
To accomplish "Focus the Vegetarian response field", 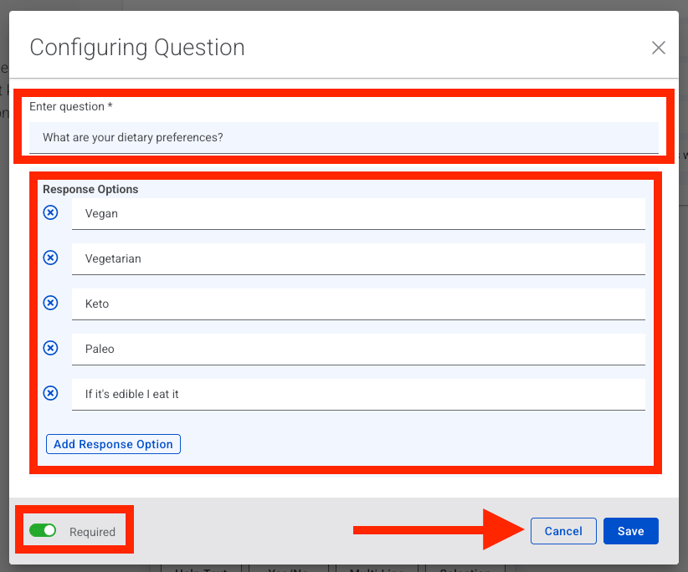I will (358, 259).
